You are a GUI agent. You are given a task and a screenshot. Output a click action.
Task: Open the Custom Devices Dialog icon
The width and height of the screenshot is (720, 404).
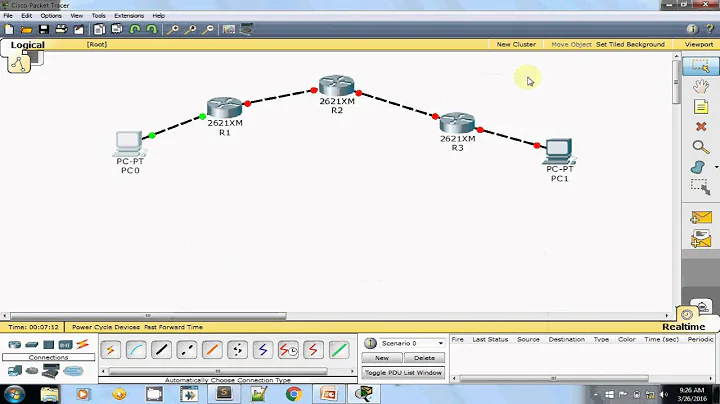coord(246,30)
